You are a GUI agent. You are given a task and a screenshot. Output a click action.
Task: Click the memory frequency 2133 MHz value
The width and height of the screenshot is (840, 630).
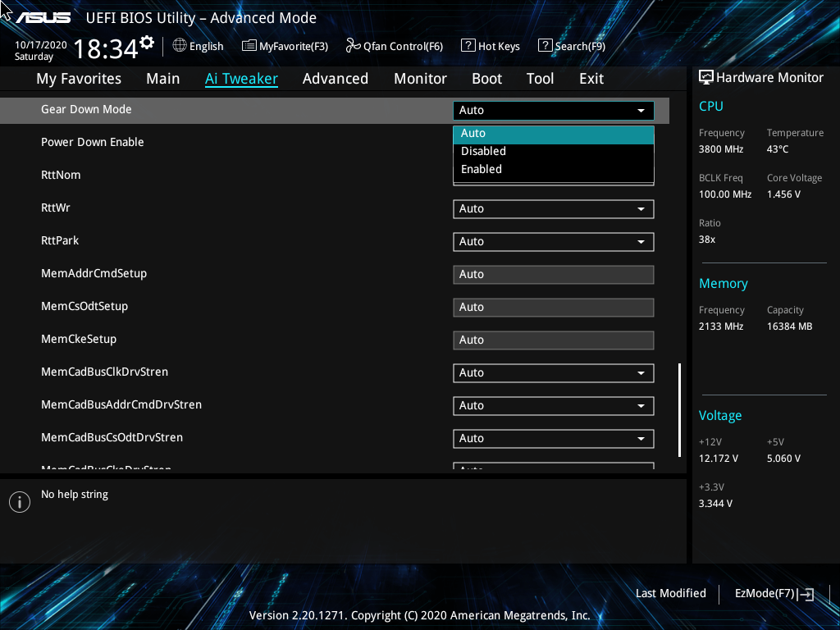(x=721, y=326)
